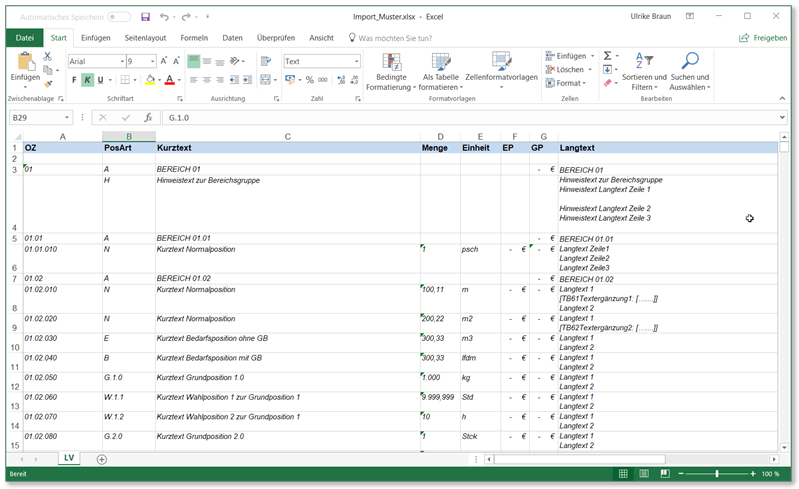This screenshot has height=489, width=799.
Task: Open the Arial font name dropdown
Action: coord(120,61)
